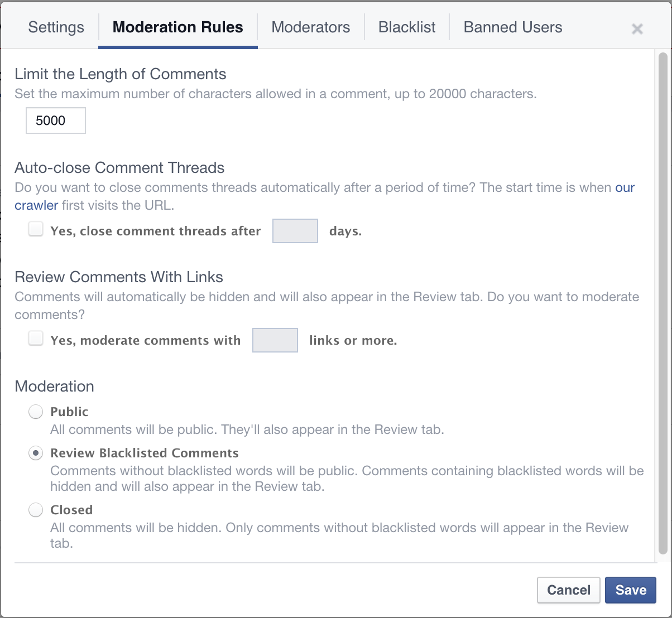Click the vertical scrollbar of the dialog
This screenshot has height=618, width=672.
(663, 303)
